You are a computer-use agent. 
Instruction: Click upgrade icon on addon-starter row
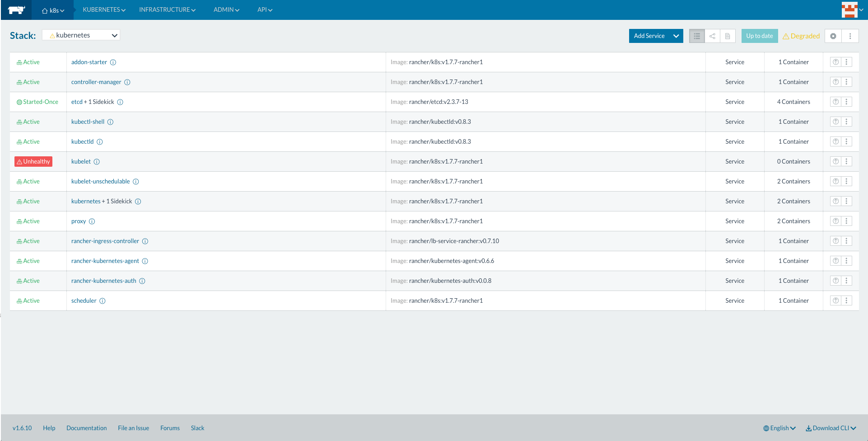click(836, 62)
